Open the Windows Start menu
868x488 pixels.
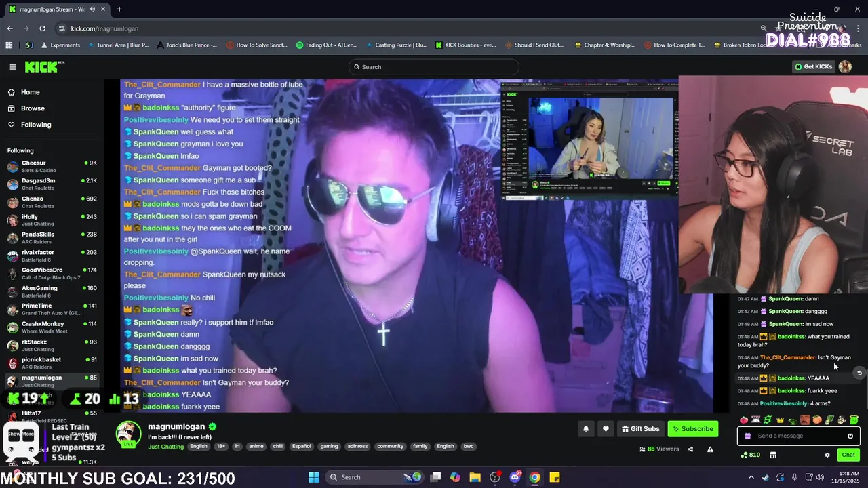click(314, 477)
